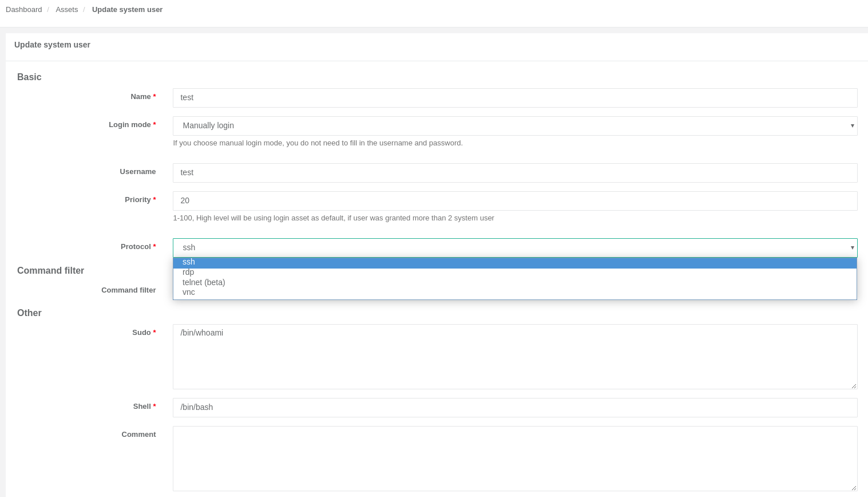Click the Sudo textarea resize handle

[x=854, y=386]
